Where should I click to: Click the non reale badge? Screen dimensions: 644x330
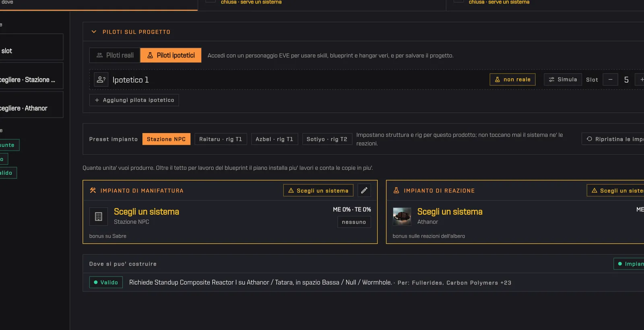[512, 80]
